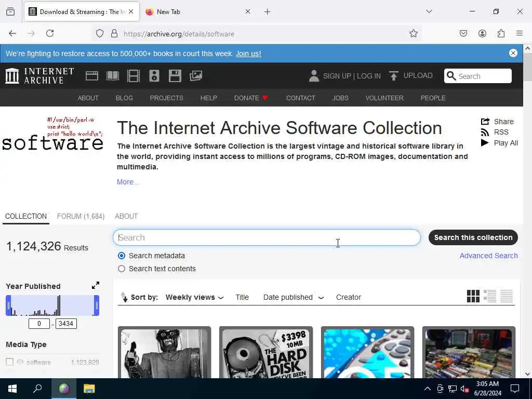The image size is (532, 399).
Task: Select Search text contents radio button
Action: [122, 269]
